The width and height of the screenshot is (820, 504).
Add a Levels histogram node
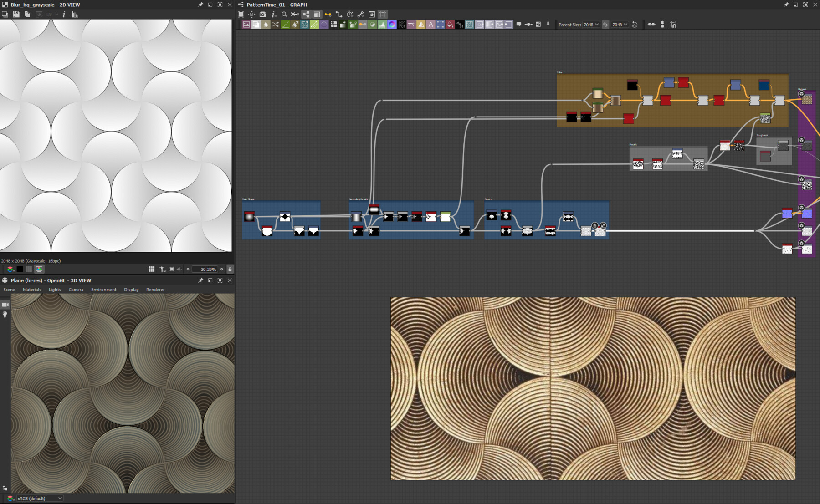[382, 25]
